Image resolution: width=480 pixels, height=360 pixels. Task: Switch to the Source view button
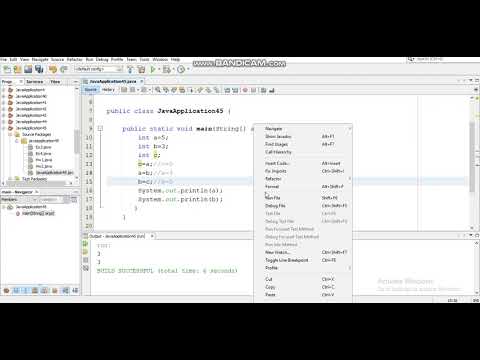click(x=90, y=90)
